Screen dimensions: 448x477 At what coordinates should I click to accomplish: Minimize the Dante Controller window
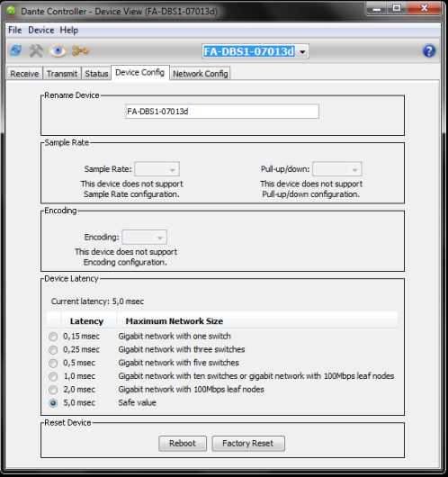pyautogui.click(x=377, y=8)
